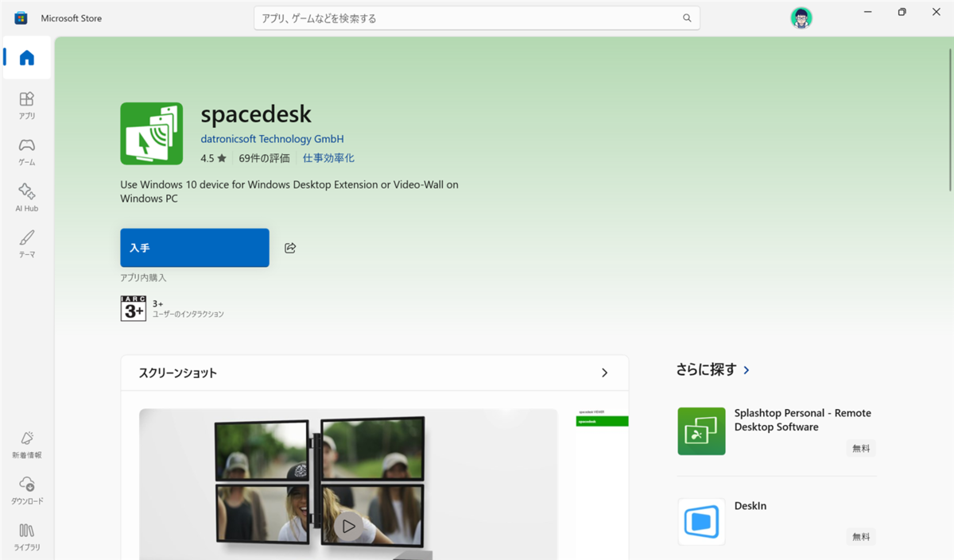The height and width of the screenshot is (560, 954).
Task: Click 69件の評価 ratings count
Action: click(264, 158)
